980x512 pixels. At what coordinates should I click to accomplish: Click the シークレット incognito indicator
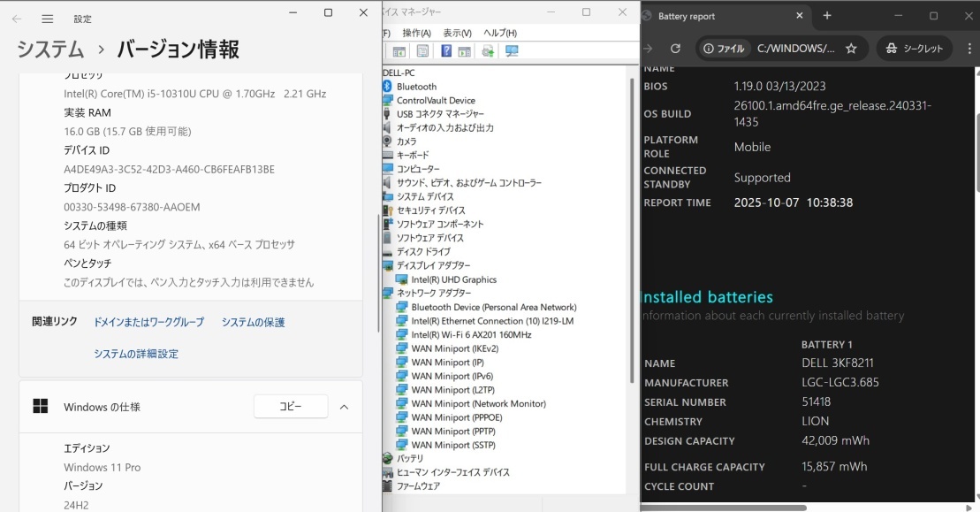pyautogui.click(x=915, y=48)
